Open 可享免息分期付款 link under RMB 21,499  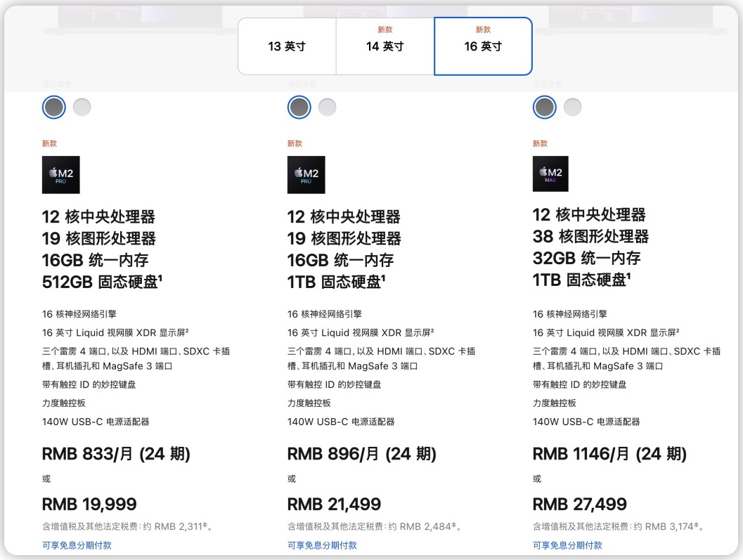pos(323,544)
